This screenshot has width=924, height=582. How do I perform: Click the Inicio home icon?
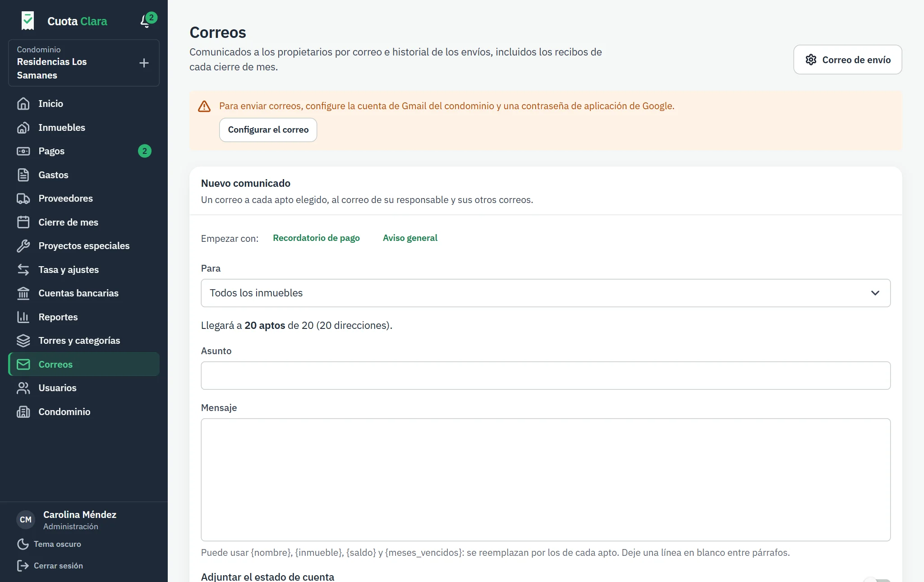(23, 104)
